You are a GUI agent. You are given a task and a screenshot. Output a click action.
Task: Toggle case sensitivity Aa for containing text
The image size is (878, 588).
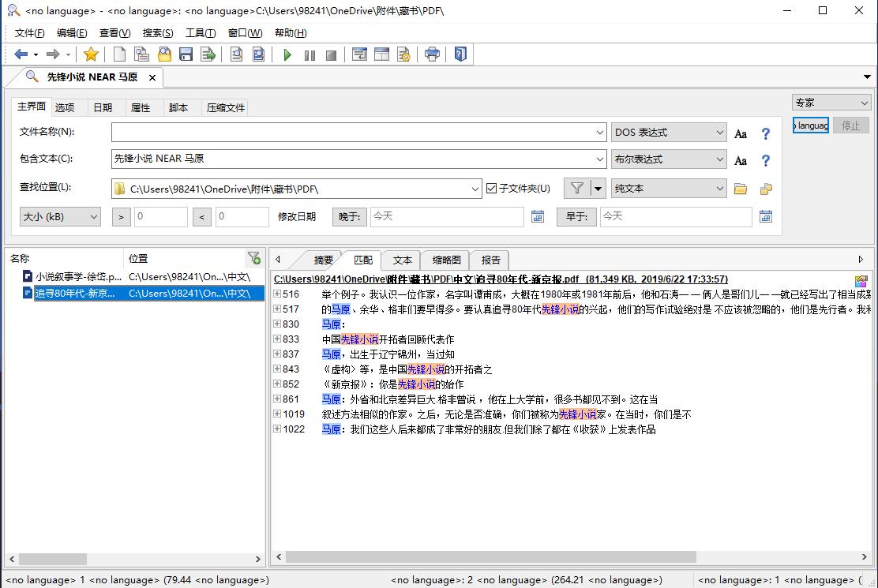pyautogui.click(x=741, y=160)
